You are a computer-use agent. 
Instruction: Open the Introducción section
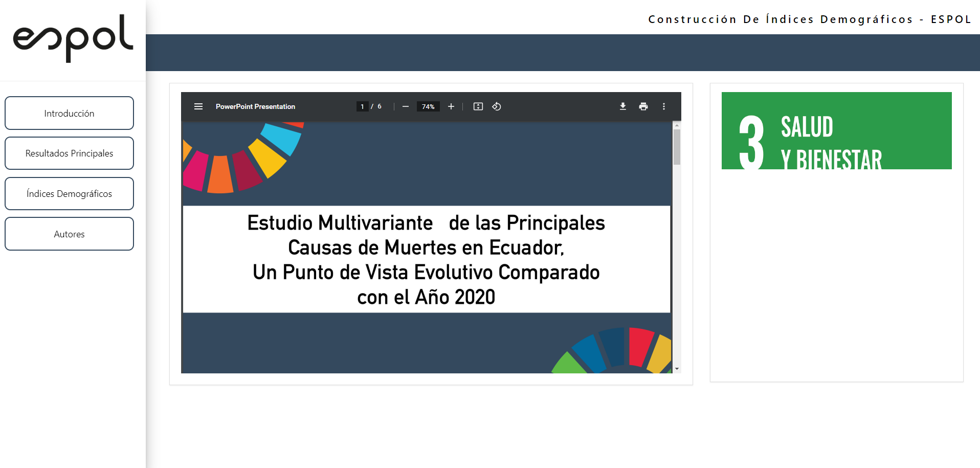click(x=69, y=113)
